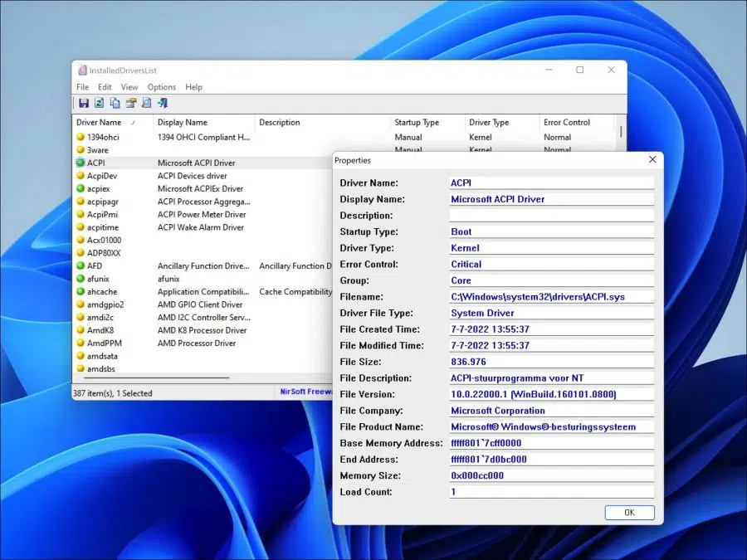
Task: Click the Filename field with ACPI.sys path
Action: tap(552, 297)
